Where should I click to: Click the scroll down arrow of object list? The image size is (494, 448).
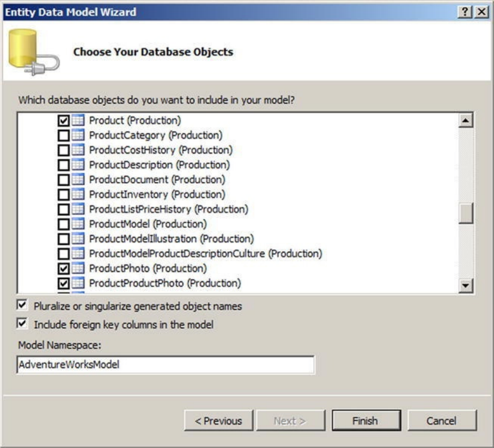[466, 286]
